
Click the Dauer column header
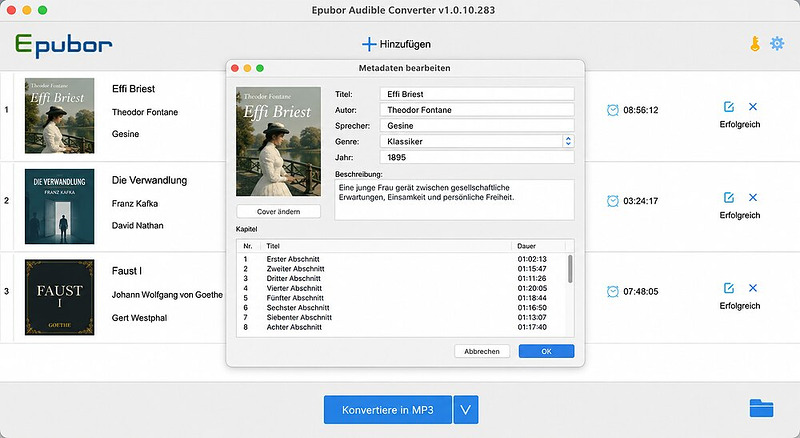[527, 246]
